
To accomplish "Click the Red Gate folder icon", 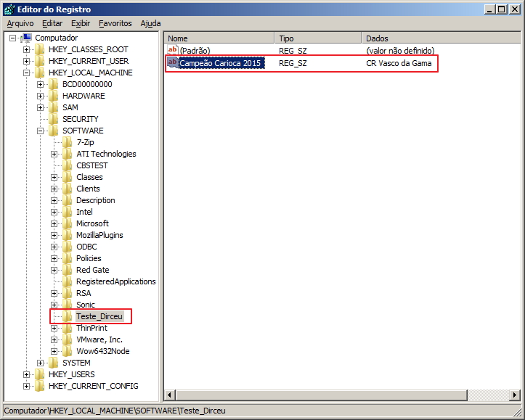I will (x=68, y=270).
